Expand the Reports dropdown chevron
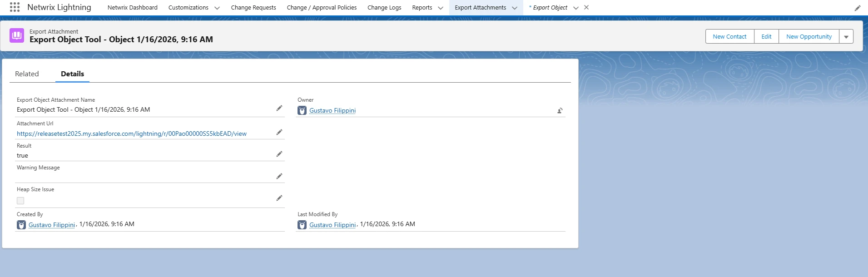Viewport: 868px width, 277px height. tap(441, 8)
